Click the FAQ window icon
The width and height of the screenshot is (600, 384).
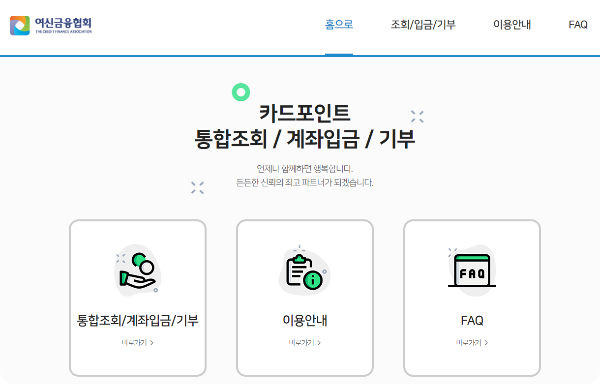tap(472, 270)
